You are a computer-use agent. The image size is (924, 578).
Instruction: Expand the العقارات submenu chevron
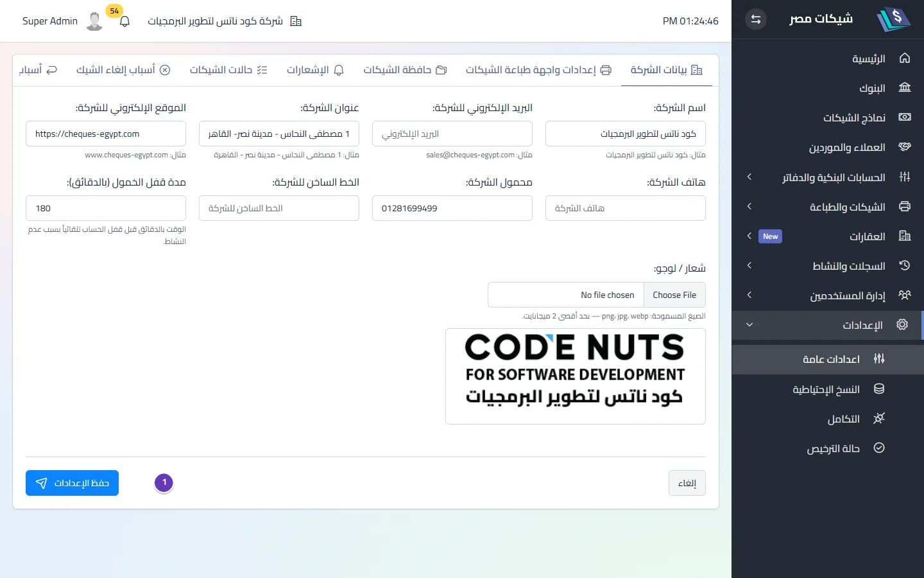[x=749, y=236]
